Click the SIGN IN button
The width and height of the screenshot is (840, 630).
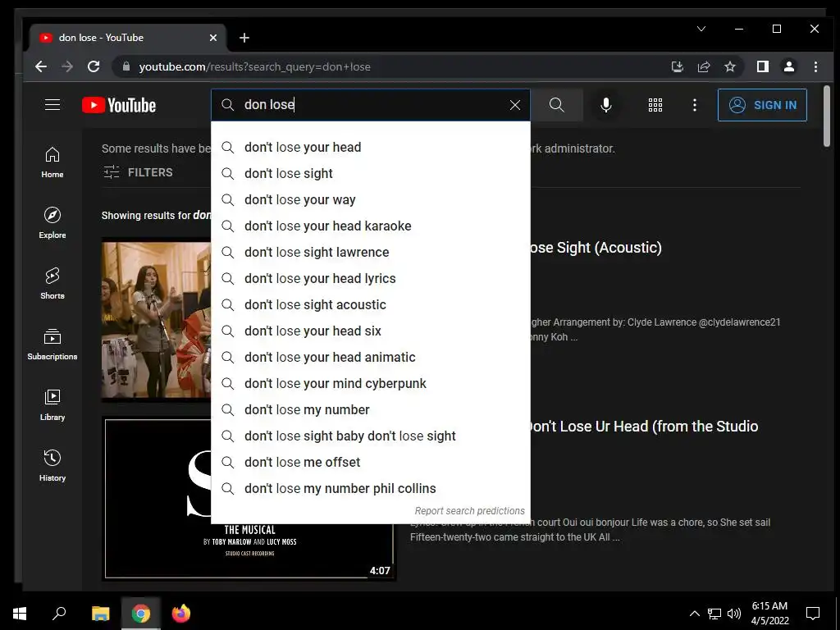(x=762, y=105)
